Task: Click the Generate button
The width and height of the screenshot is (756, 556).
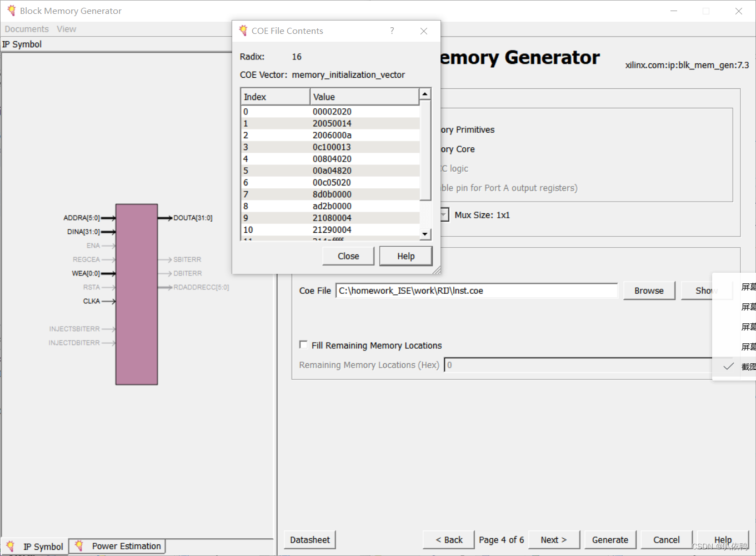Action: pos(610,540)
